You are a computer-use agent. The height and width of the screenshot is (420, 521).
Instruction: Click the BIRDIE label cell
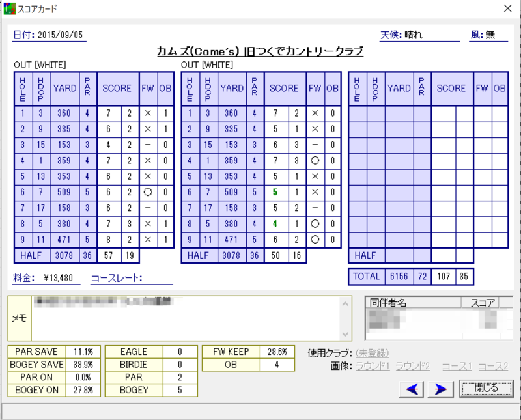click(x=134, y=365)
